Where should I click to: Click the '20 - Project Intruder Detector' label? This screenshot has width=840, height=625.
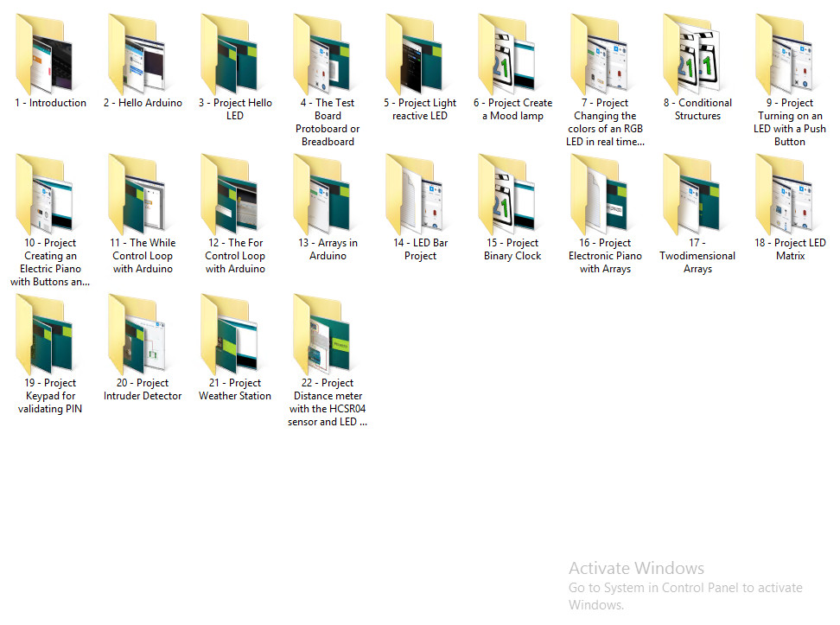(x=143, y=389)
